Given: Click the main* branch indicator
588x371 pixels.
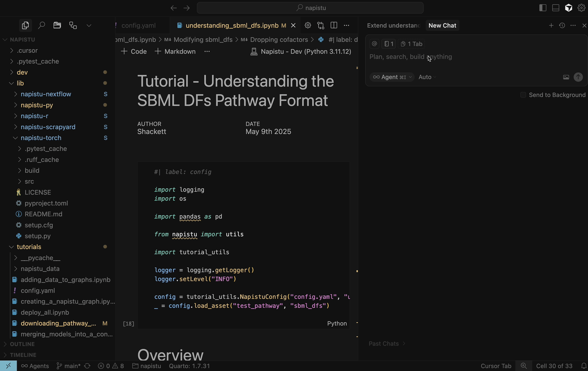Looking at the screenshot, I should pos(68,366).
